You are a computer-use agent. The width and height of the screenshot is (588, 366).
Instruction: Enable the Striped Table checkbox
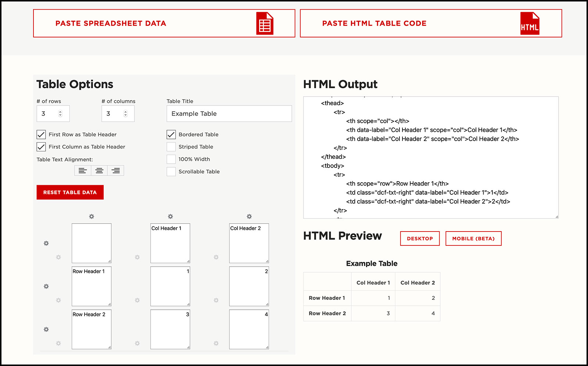point(171,147)
